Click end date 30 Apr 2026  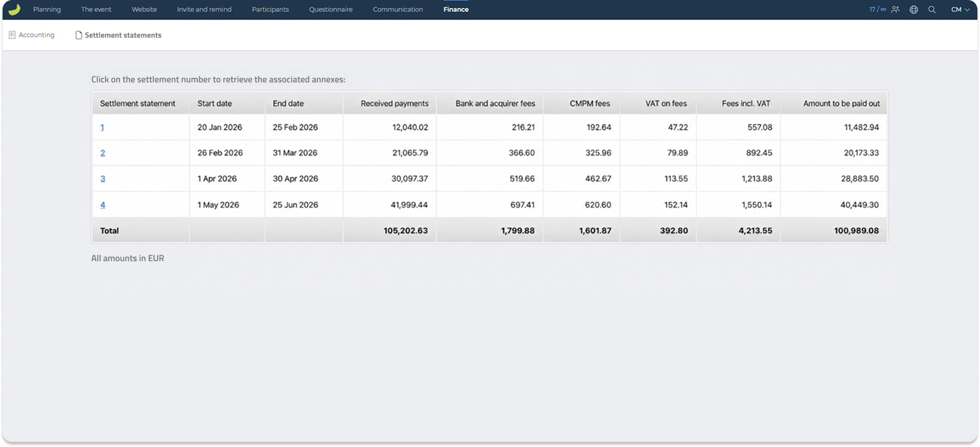pyautogui.click(x=295, y=179)
